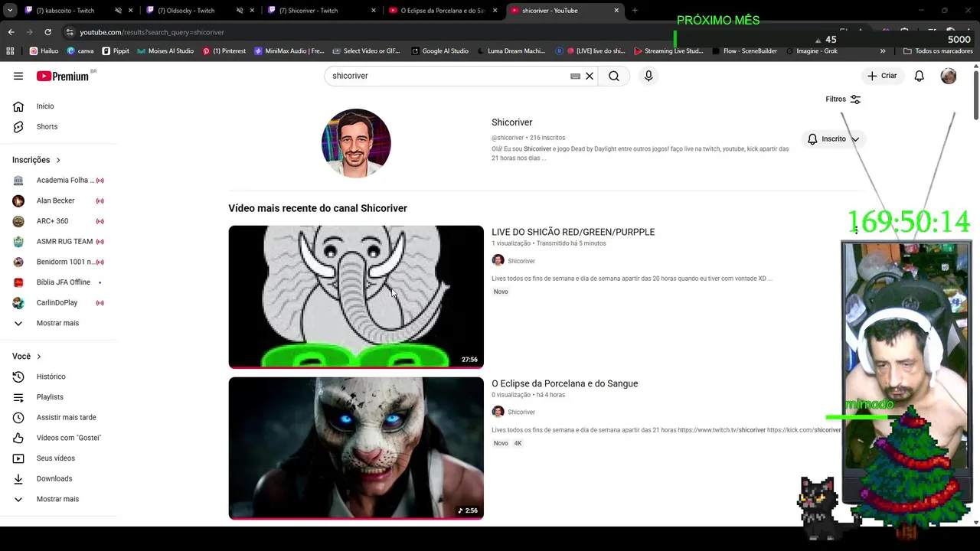Image resolution: width=980 pixels, height=551 pixels.
Task: Open CarlinDoPlay subscription
Action: [59, 302]
